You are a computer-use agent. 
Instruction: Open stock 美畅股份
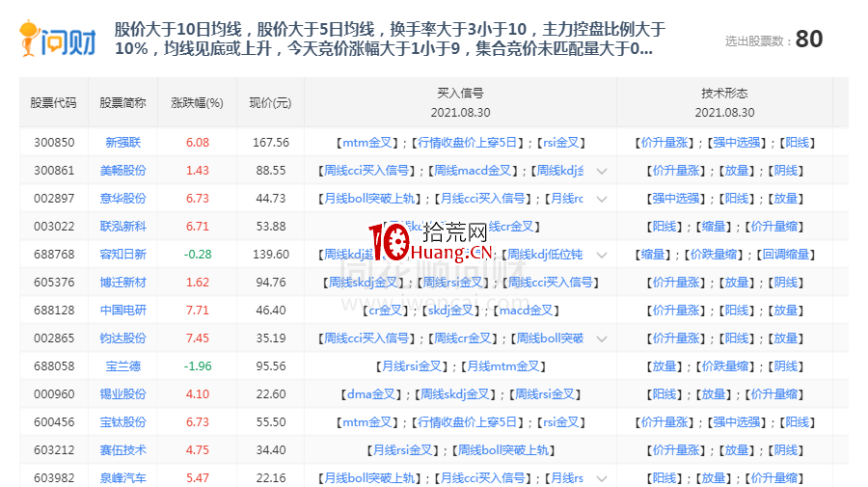(122, 171)
